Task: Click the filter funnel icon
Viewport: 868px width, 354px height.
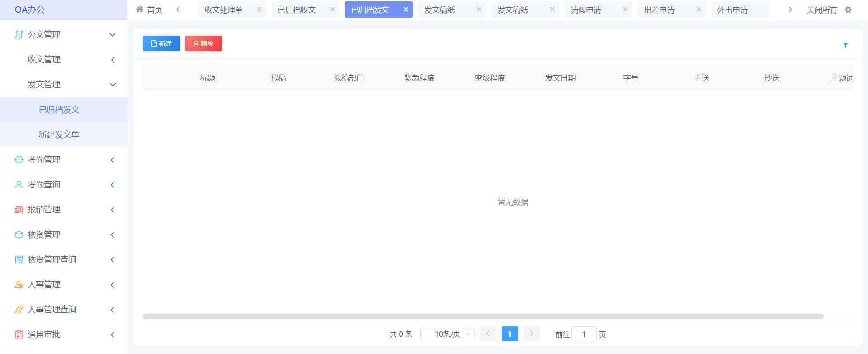Action: [845, 45]
